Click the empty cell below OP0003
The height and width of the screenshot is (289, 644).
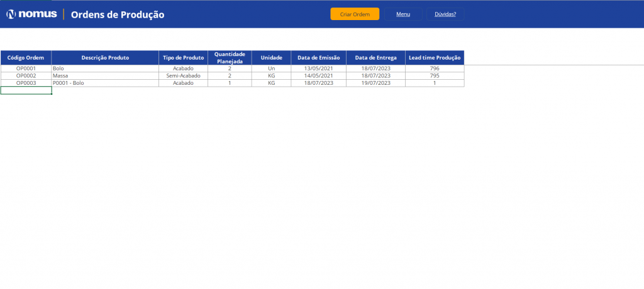[x=26, y=90]
